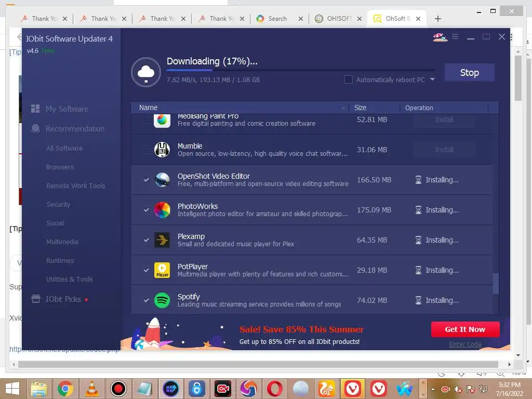Sort list by Name column header

click(148, 108)
